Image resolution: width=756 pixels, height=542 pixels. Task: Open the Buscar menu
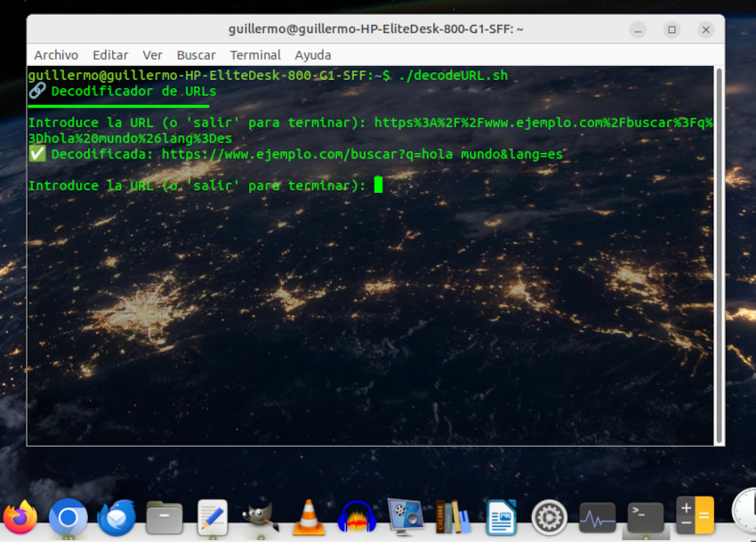pos(196,55)
